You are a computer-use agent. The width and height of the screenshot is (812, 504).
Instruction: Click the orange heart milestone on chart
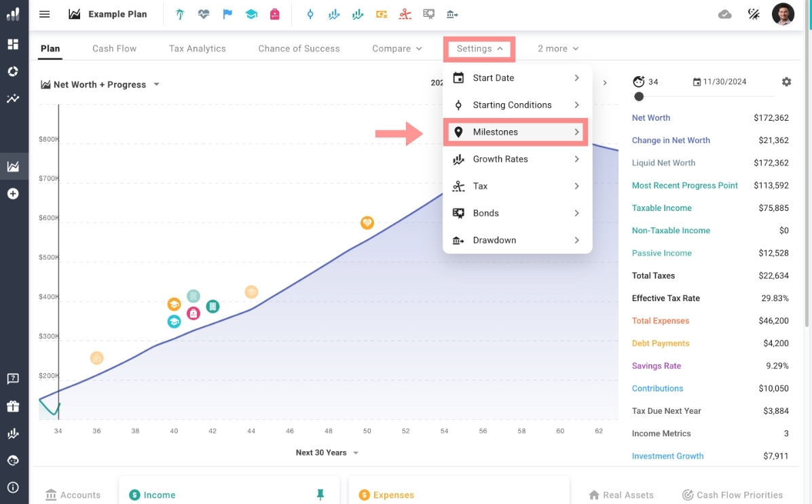[x=367, y=222]
